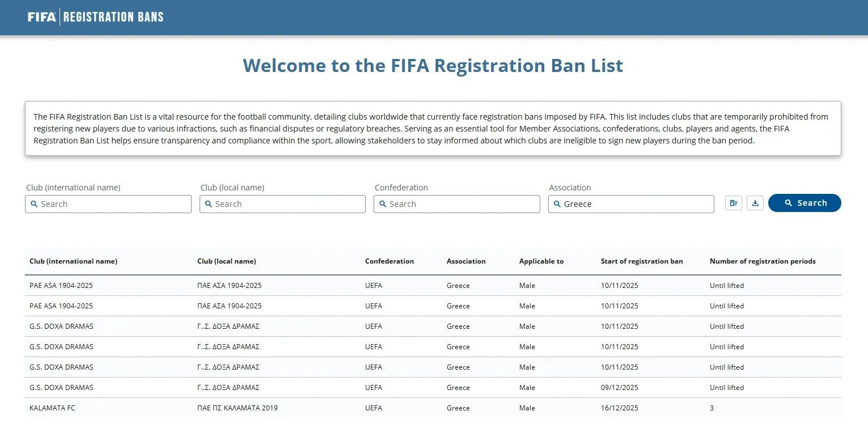
Task: Click magnifier in Club (international name) field
Action: 35,204
